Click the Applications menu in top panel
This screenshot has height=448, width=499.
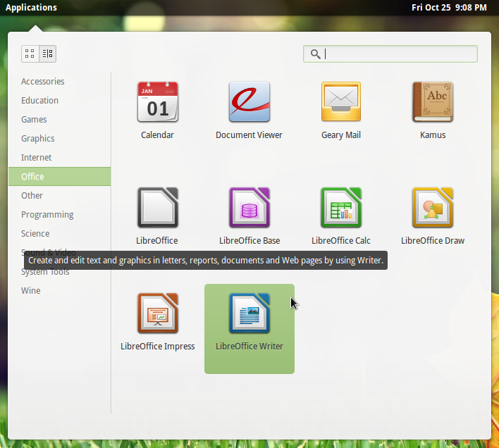pyautogui.click(x=31, y=7)
